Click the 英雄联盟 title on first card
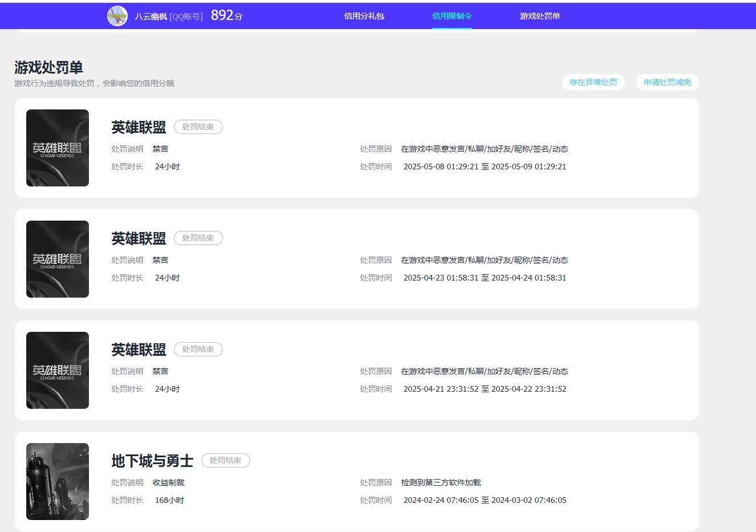 [139, 127]
